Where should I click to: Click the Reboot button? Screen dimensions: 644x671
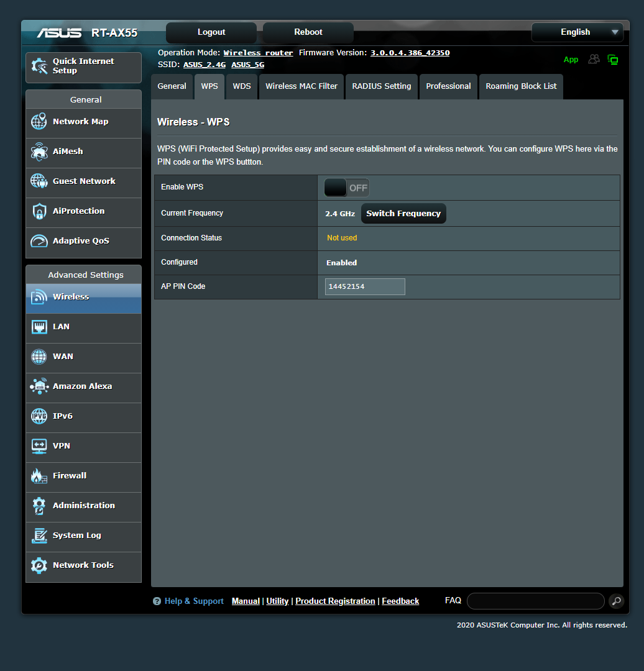coord(308,32)
